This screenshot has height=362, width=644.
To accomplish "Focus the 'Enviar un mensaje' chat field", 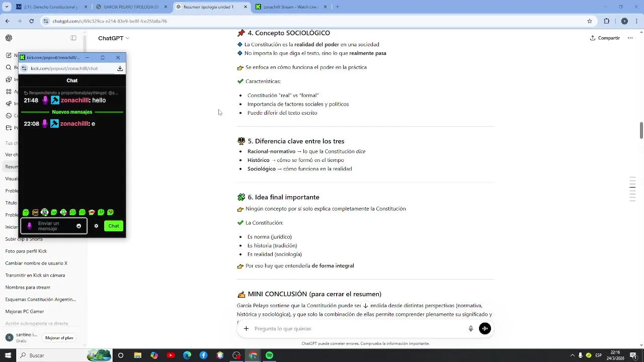I will point(54,226).
